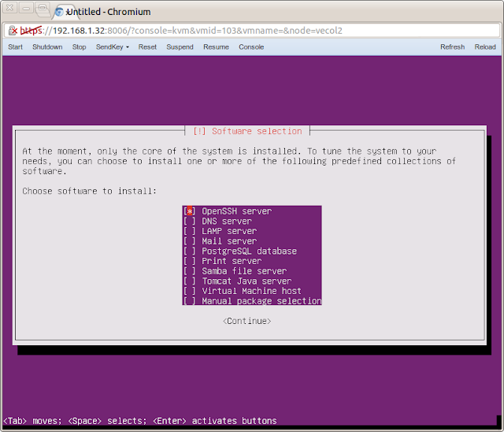
Task: Click Reset in the VM toolbar
Action: coord(147,47)
